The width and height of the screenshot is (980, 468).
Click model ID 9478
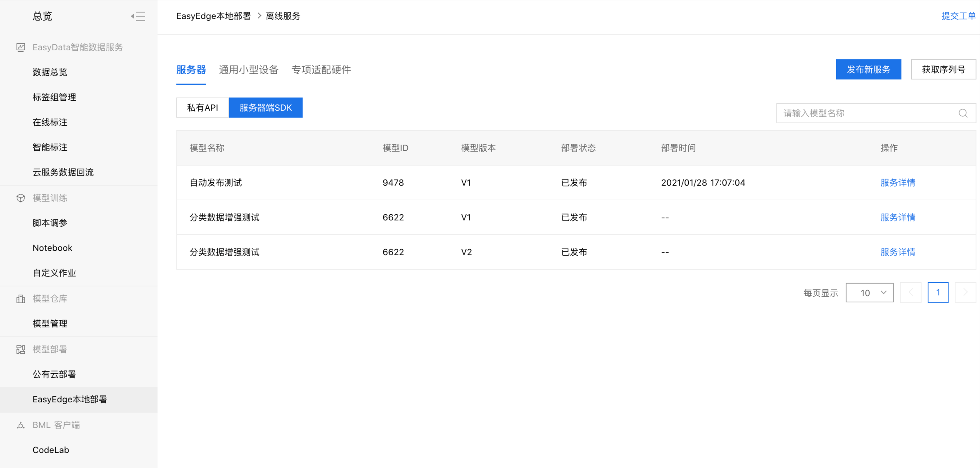point(393,183)
